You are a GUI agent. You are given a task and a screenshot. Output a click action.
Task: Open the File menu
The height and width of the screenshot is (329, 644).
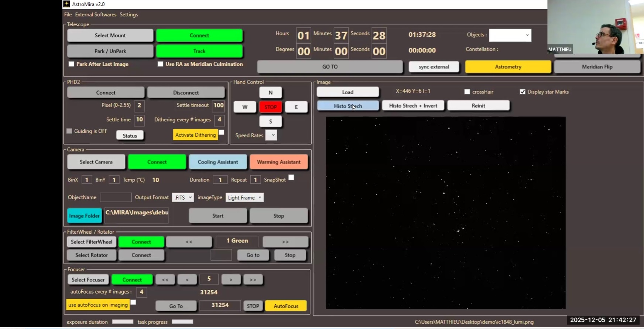click(x=68, y=14)
